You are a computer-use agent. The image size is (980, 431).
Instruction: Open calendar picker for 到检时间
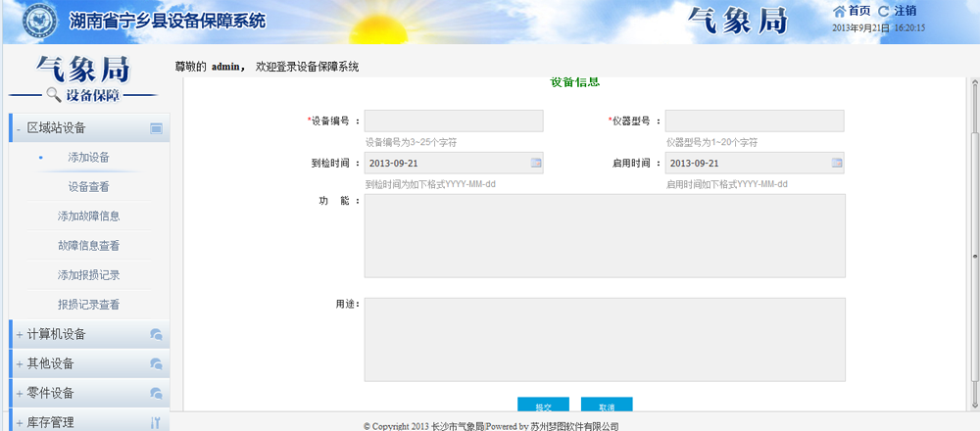(x=536, y=163)
